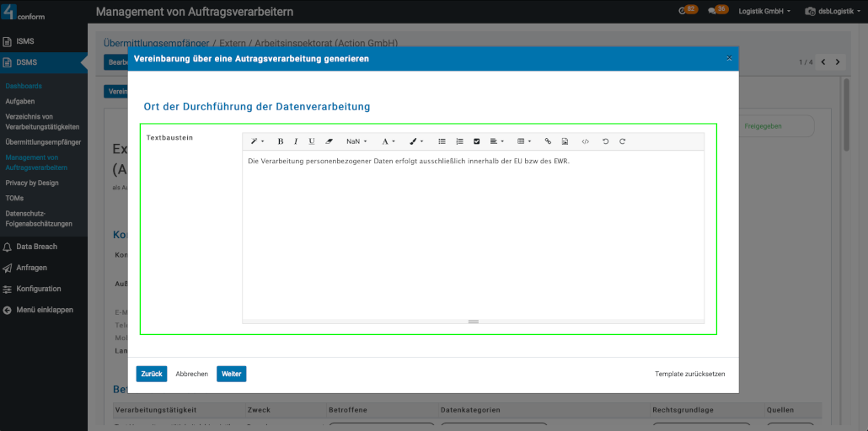Viewport: 868px width, 431px height.
Task: Insert a hyperlink via link icon
Action: coord(548,141)
